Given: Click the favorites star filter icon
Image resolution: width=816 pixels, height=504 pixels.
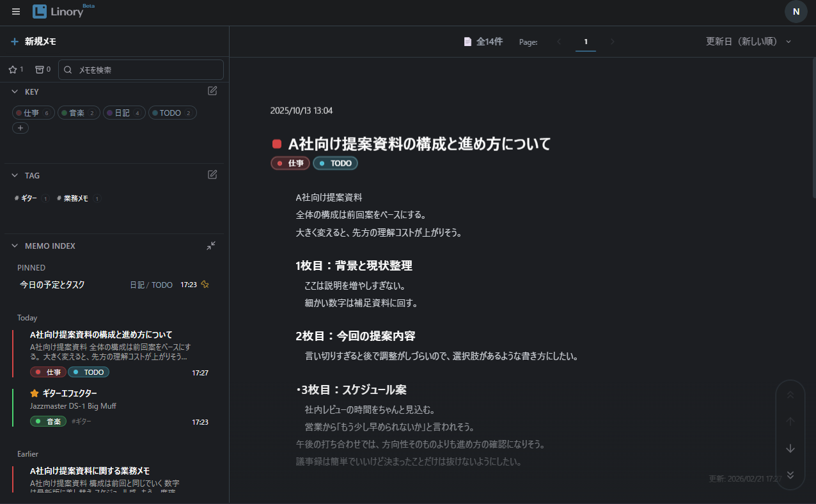Looking at the screenshot, I should pyautogui.click(x=12, y=69).
